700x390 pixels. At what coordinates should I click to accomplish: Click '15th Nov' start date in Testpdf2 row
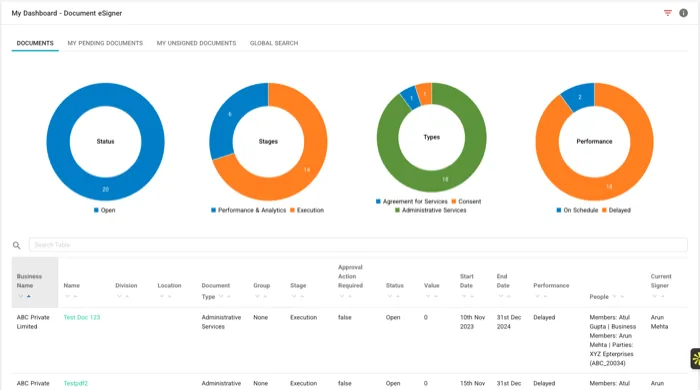pos(472,383)
